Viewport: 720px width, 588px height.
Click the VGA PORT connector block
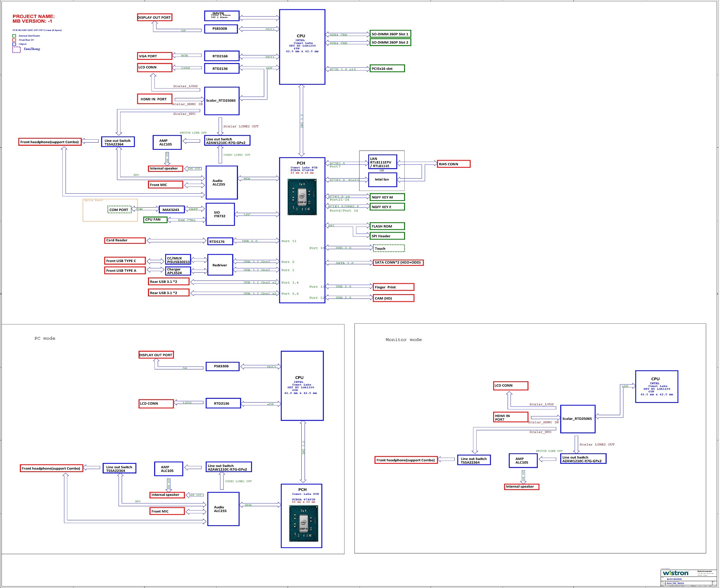point(154,56)
